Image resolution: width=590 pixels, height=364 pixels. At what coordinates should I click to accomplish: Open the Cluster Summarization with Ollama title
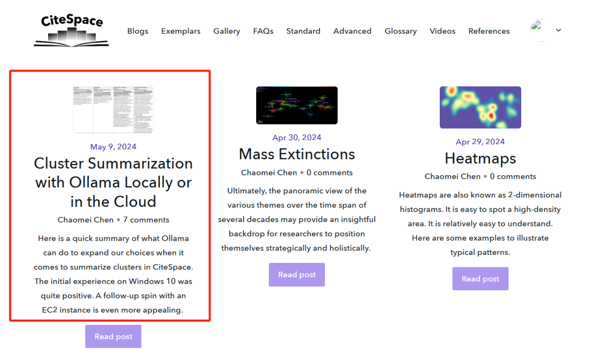pyautogui.click(x=114, y=182)
